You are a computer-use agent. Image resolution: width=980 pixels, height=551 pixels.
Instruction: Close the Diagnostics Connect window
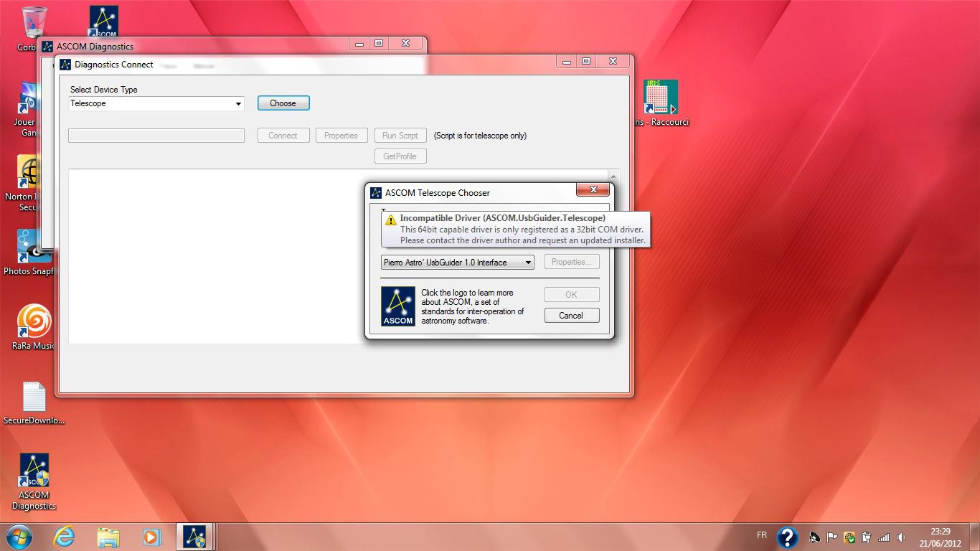point(613,62)
